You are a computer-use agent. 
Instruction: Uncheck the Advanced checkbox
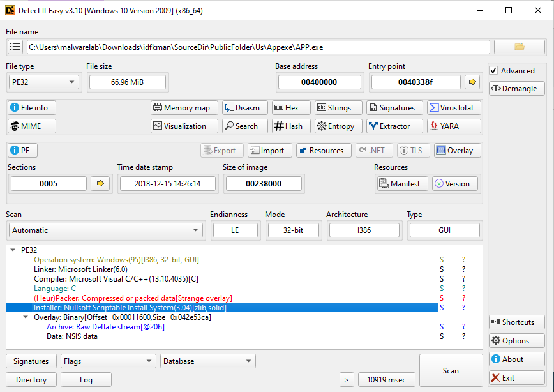[495, 71]
